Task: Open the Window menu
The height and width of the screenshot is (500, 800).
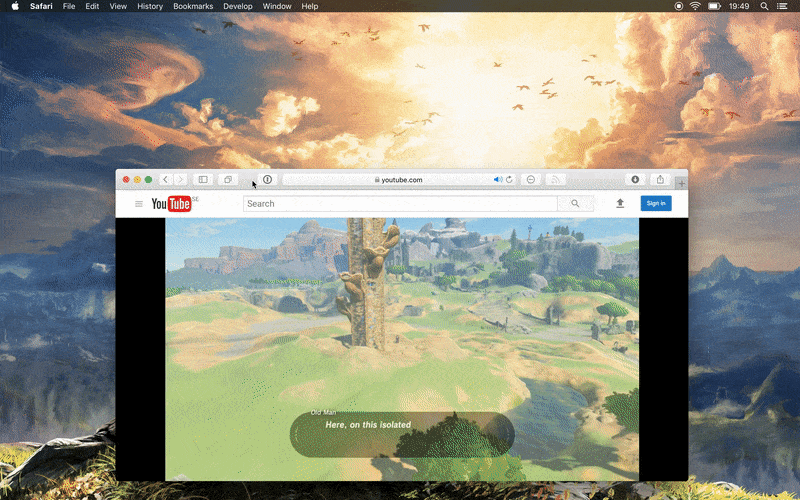Action: (277, 6)
